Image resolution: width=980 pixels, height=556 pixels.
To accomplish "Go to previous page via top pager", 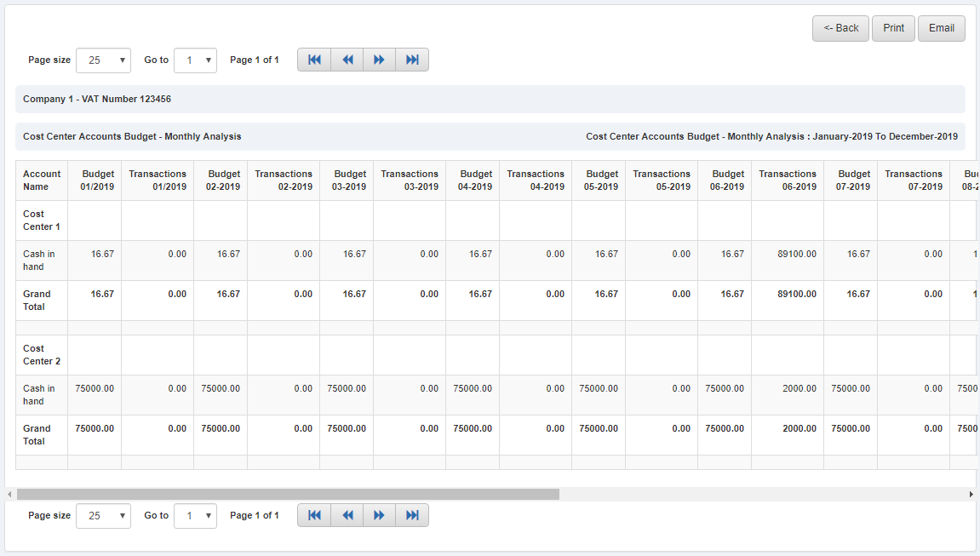I will [347, 59].
